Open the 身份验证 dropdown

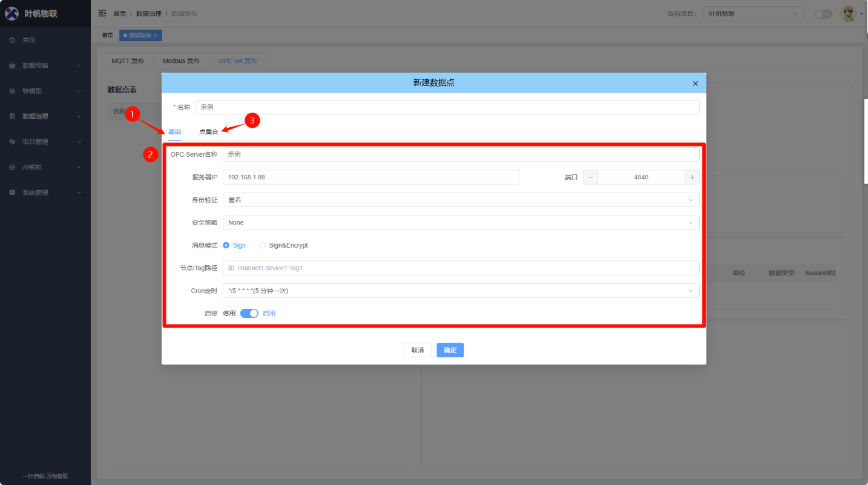pos(460,200)
